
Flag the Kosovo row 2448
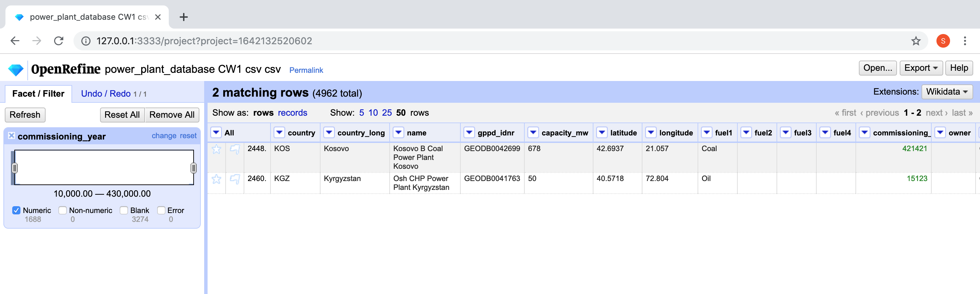[235, 149]
